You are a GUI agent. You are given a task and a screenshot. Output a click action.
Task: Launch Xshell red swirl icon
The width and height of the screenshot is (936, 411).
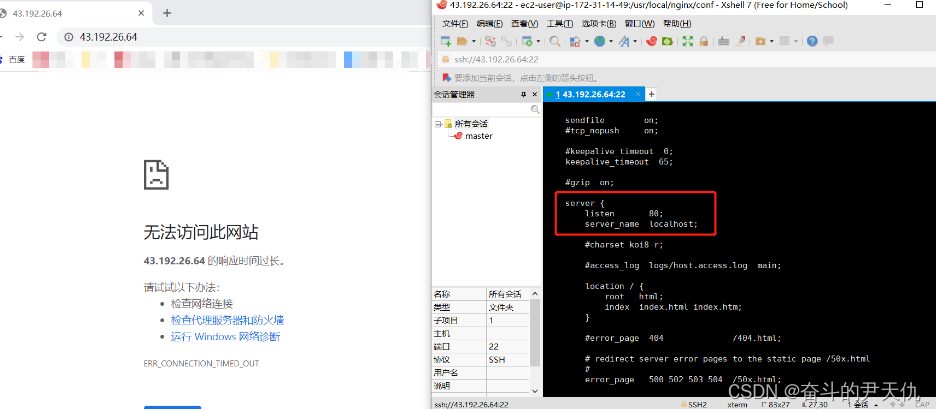(x=652, y=41)
